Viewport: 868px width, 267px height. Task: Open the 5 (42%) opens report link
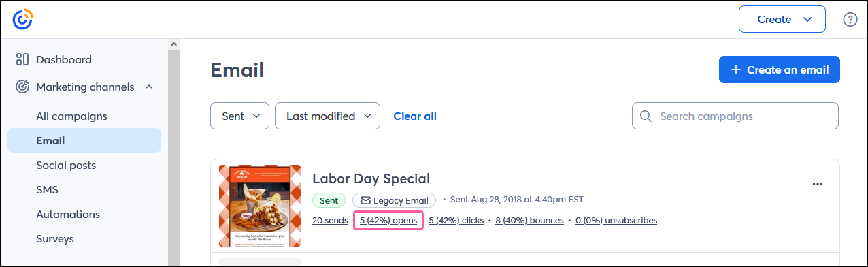point(388,220)
